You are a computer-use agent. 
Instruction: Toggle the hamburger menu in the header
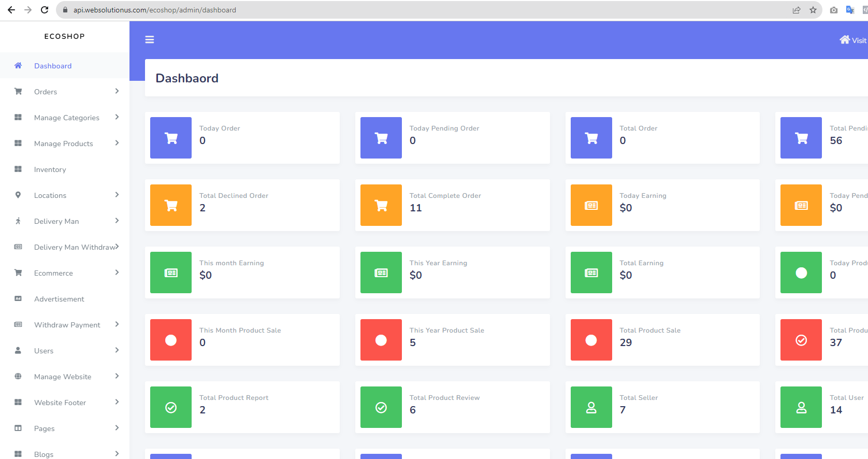point(150,40)
